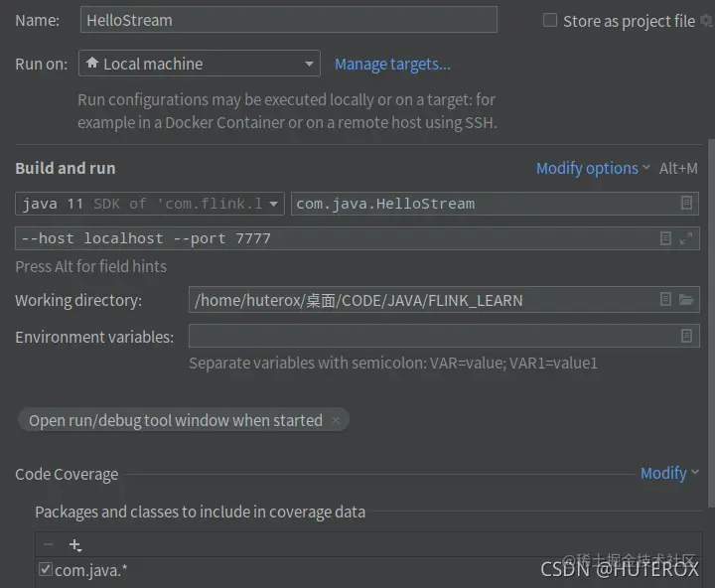The image size is (715, 588).
Task: Open Manage targets link
Action: 392,65
